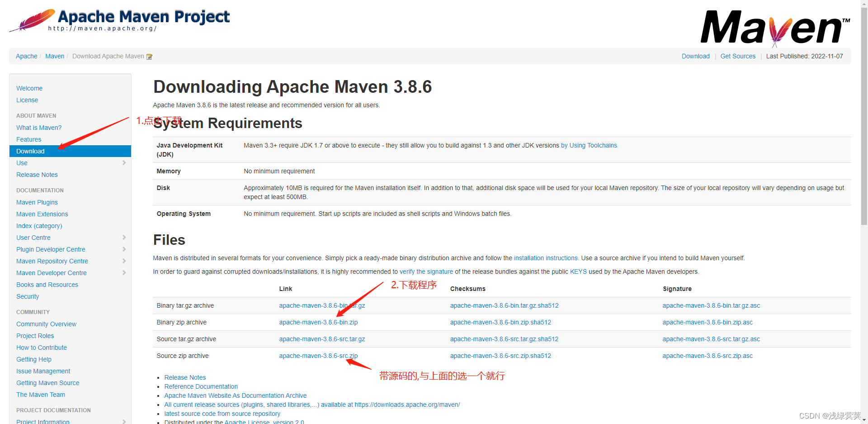Open Release Notes in the sidebar
This screenshot has height=424, width=868.
(x=37, y=175)
